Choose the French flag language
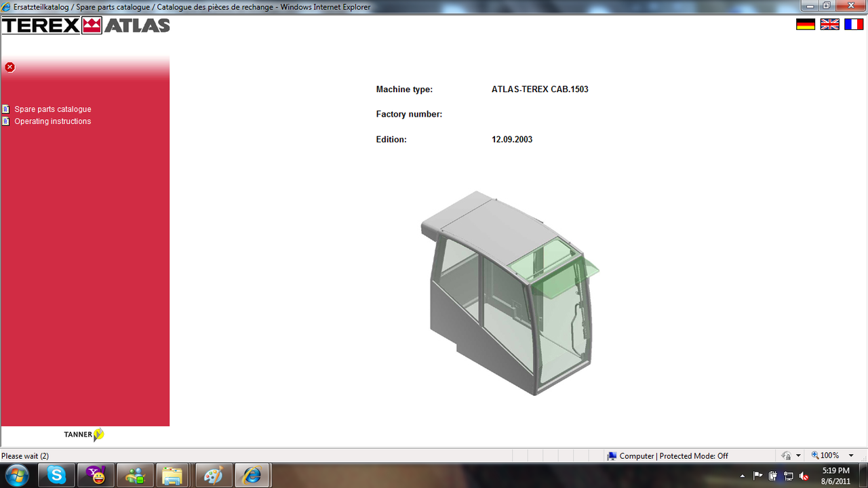This screenshot has width=868, height=488. pos(854,24)
